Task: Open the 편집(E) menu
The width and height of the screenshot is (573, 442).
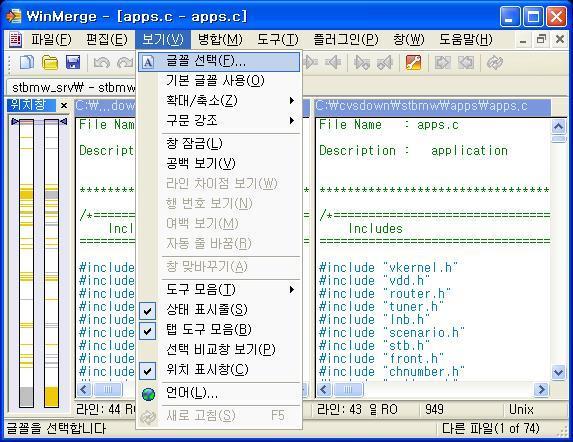Action: coord(107,39)
